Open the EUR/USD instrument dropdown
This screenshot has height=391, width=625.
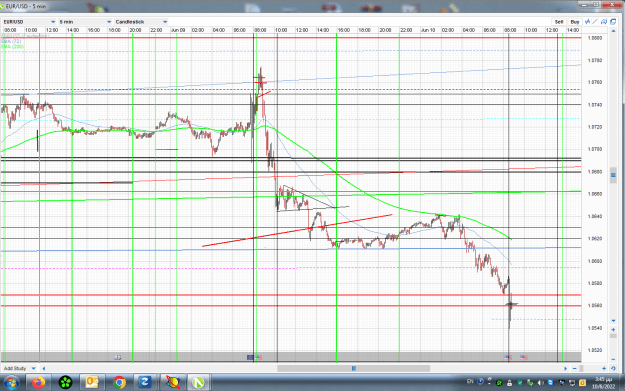29,22
